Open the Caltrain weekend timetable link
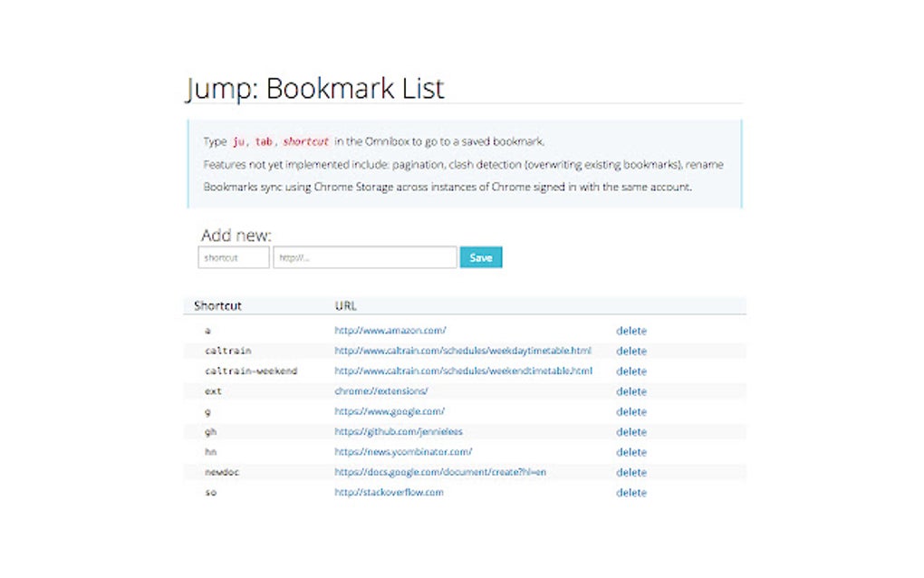The height and width of the screenshot is (578, 924). pos(463,371)
